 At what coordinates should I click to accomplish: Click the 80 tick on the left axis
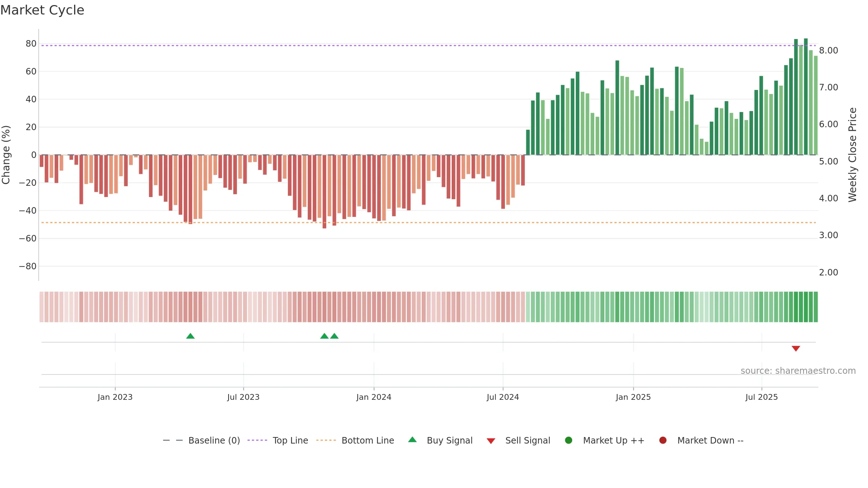point(31,44)
